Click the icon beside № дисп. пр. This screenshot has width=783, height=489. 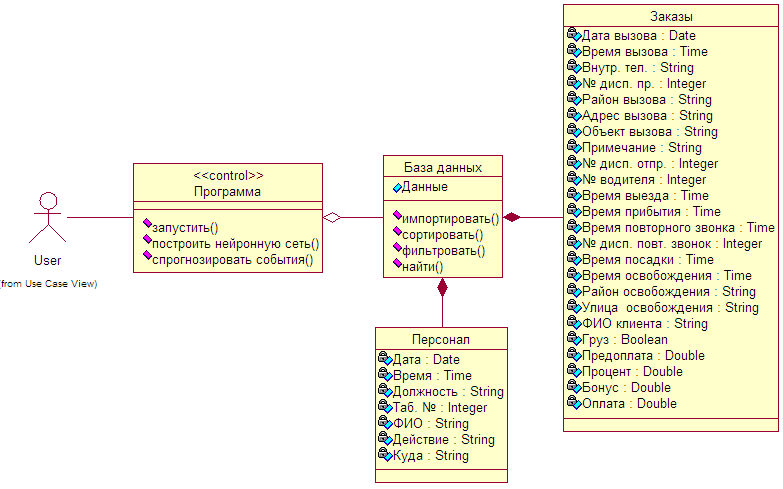click(574, 83)
